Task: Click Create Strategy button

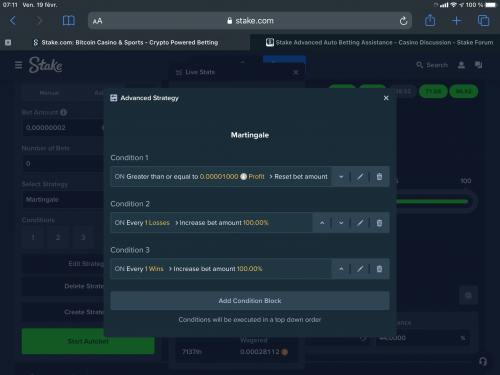Action: pyautogui.click(x=63, y=312)
